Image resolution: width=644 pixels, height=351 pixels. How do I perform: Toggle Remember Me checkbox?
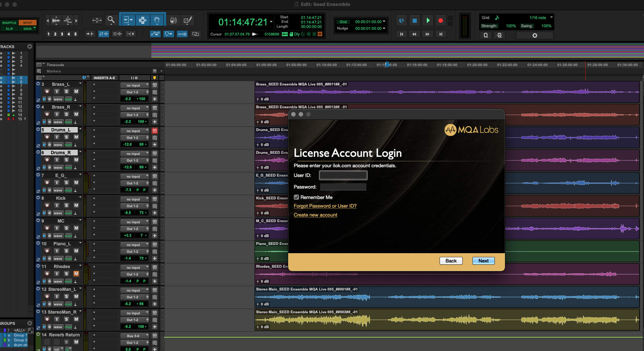point(296,197)
